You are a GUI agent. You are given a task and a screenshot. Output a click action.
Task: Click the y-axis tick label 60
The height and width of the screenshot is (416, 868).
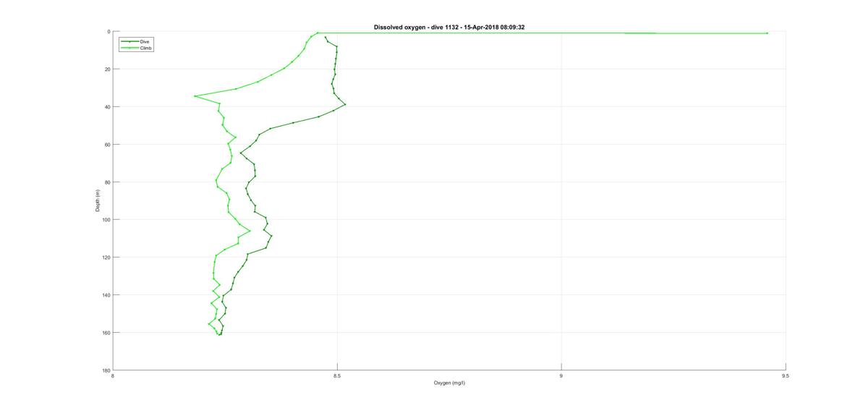[x=107, y=145]
